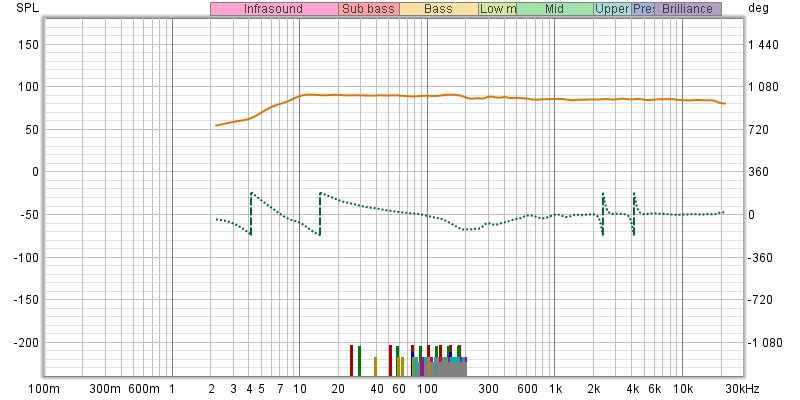Screen dimensions: 800x400
Task: Click the 6k frequency label
Action: click(655, 389)
